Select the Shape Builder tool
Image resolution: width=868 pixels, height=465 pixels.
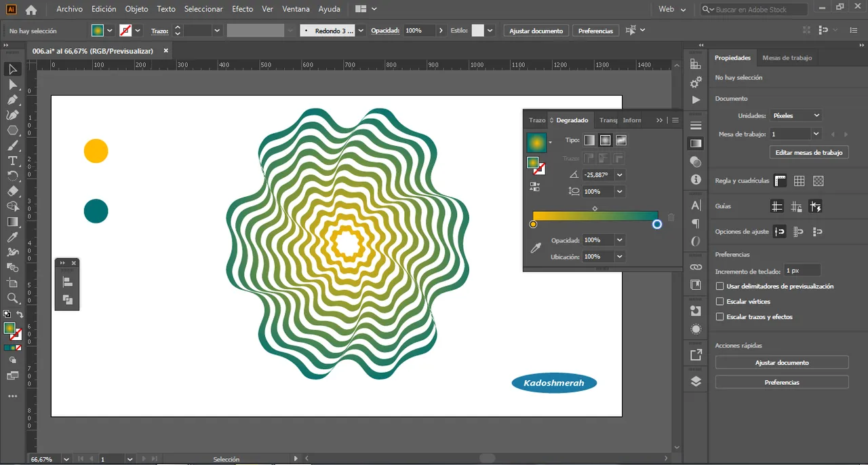click(x=12, y=206)
